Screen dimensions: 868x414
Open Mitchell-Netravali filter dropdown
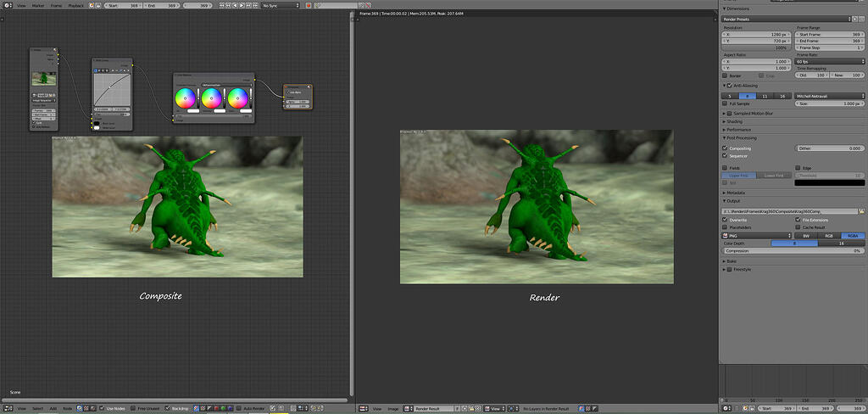pos(830,96)
